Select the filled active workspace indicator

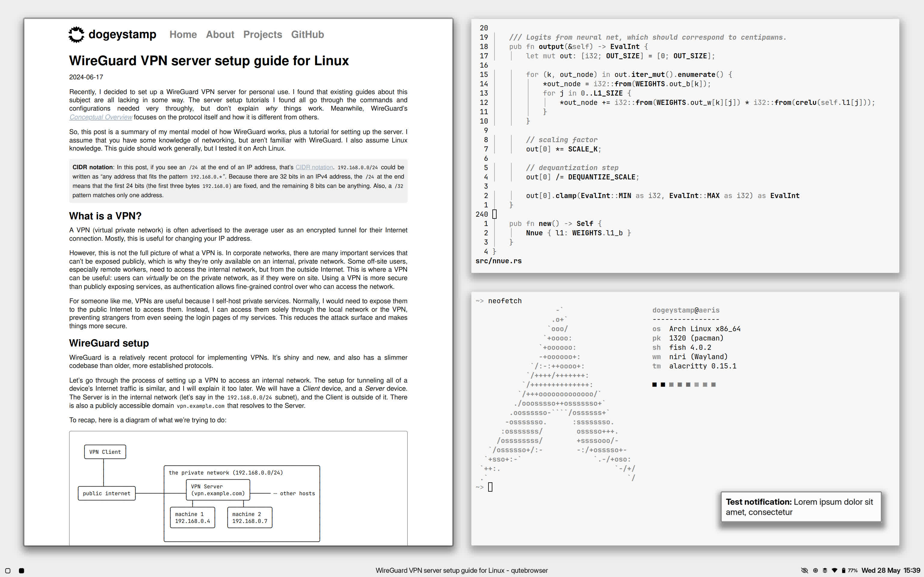[21, 571]
